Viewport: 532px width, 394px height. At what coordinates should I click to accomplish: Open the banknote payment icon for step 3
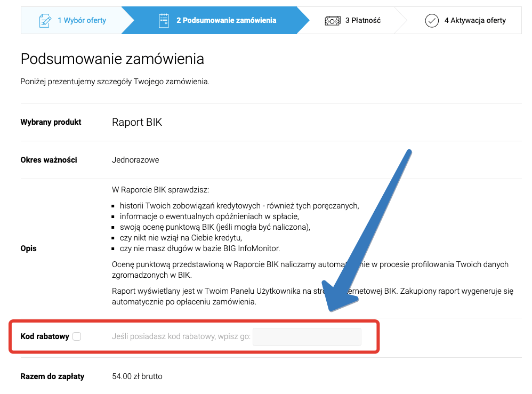[x=333, y=20]
